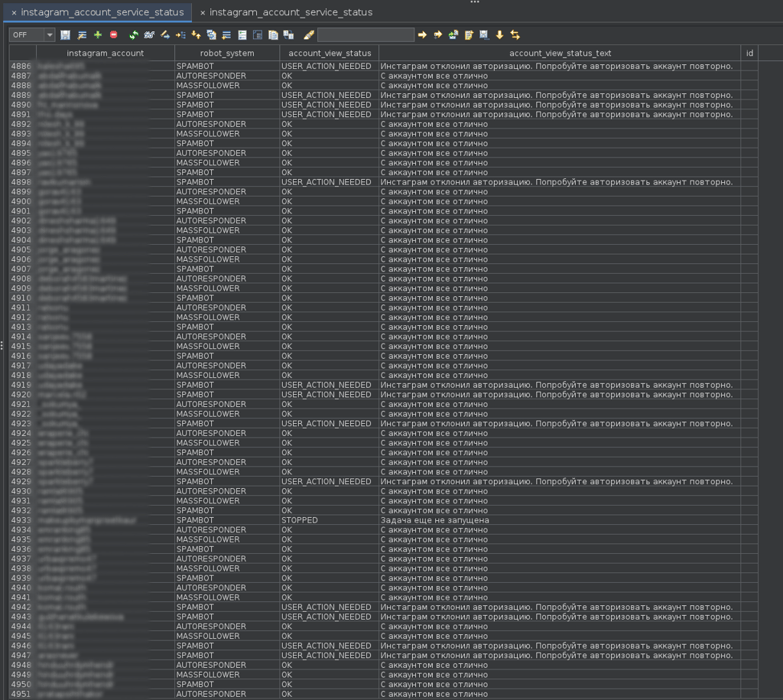Click the copy-with-refresh documents icon
This screenshot has height=700, width=783.
coord(211,35)
